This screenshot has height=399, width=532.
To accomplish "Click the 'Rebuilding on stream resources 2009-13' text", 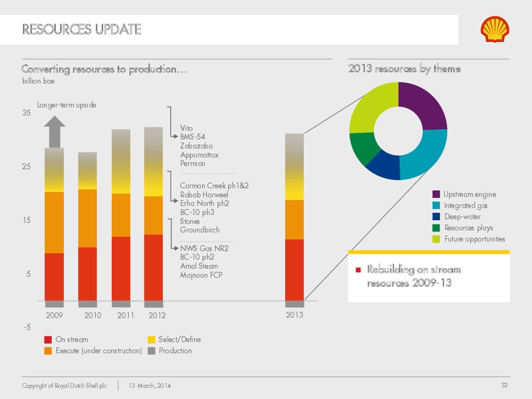I will [x=414, y=277].
